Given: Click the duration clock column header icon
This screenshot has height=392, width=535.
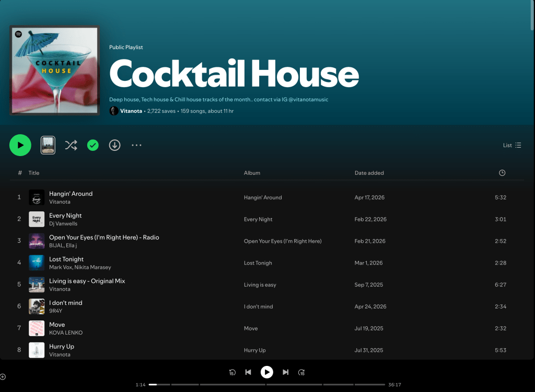Looking at the screenshot, I should 502,173.
